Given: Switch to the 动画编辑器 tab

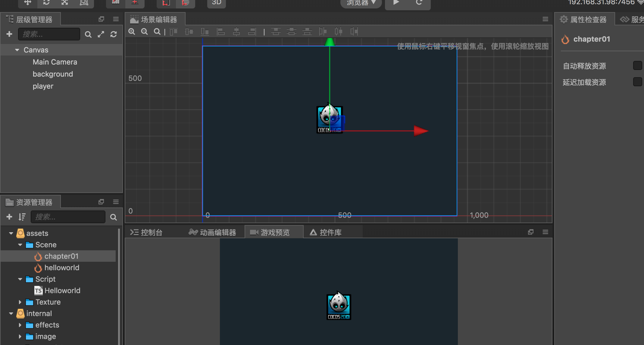Looking at the screenshot, I should pos(213,233).
